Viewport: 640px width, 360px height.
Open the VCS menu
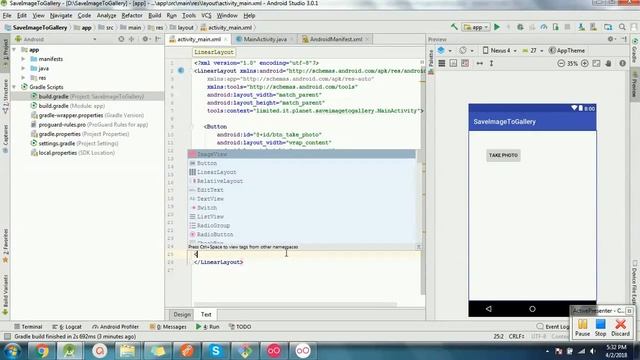pos(206,16)
